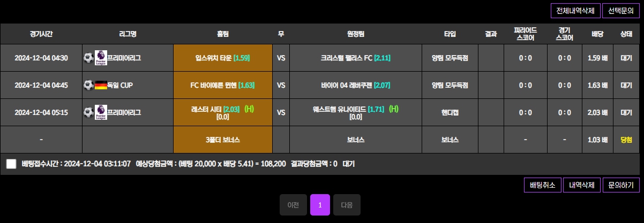Click the FC 바이에른 뮌헨 home team cell
This screenshot has width=644, height=223.
223,85
